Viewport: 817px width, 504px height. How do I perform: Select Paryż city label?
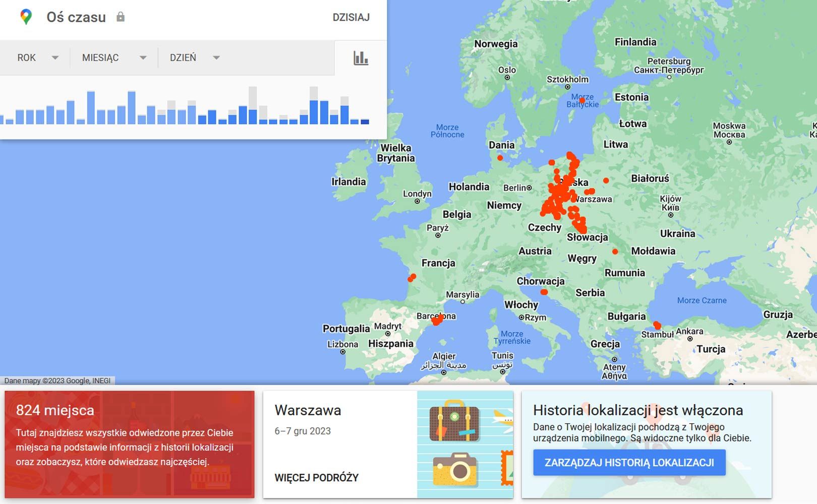[x=438, y=228]
